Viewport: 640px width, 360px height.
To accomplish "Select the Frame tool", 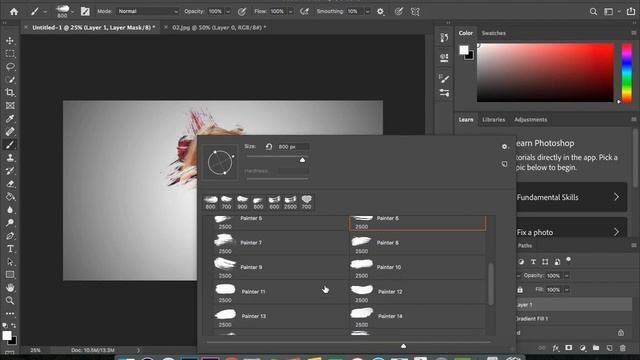I will 10,106.
